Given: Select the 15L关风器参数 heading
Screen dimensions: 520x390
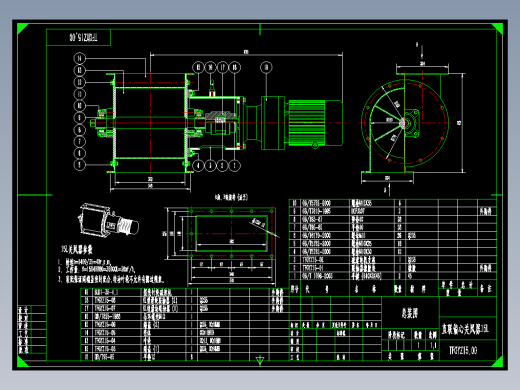Looking at the screenshot, I should [77, 249].
